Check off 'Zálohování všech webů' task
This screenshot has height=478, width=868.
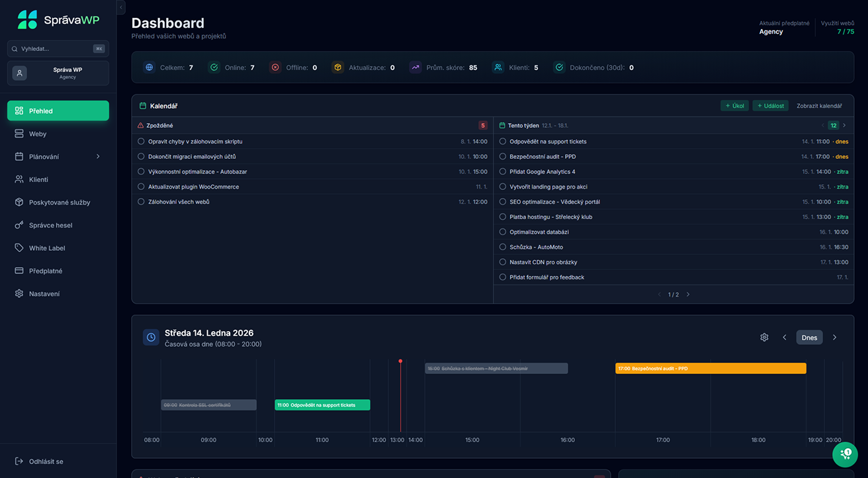141,202
